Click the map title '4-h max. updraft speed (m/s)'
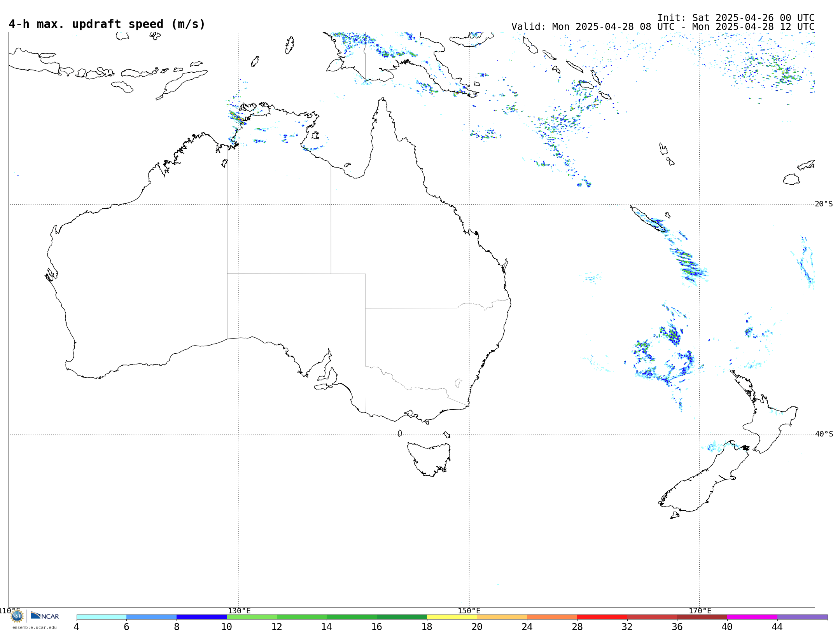The width and height of the screenshot is (840, 632). 107,24
